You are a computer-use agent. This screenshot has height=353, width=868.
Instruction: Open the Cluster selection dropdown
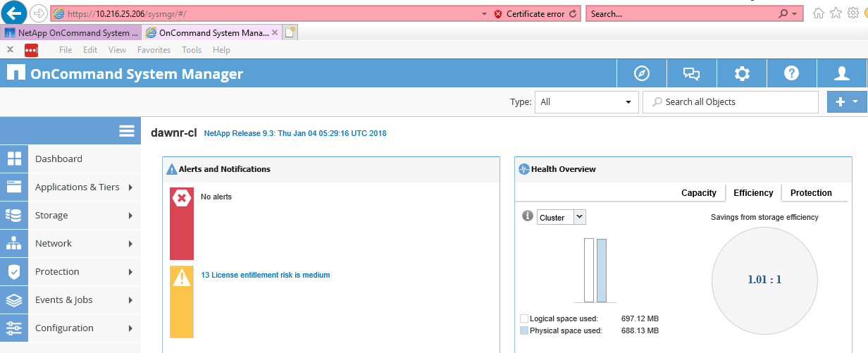coord(561,218)
